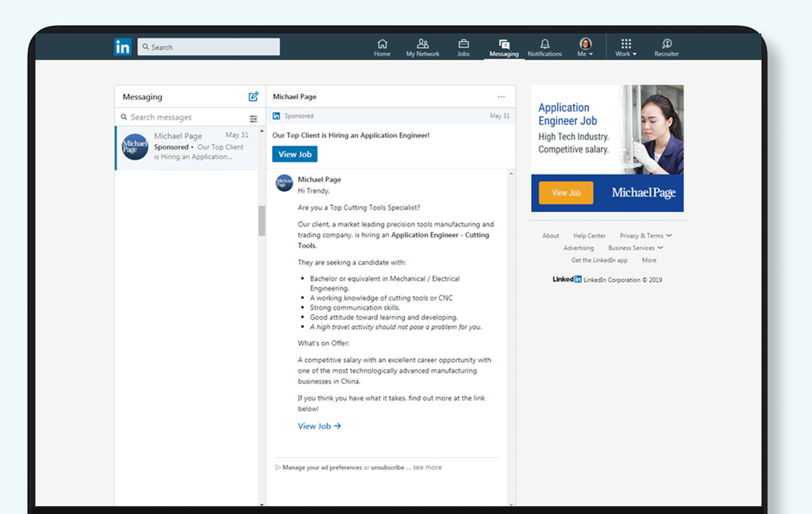
Task: Expand footer with see more
Action: 427,467
